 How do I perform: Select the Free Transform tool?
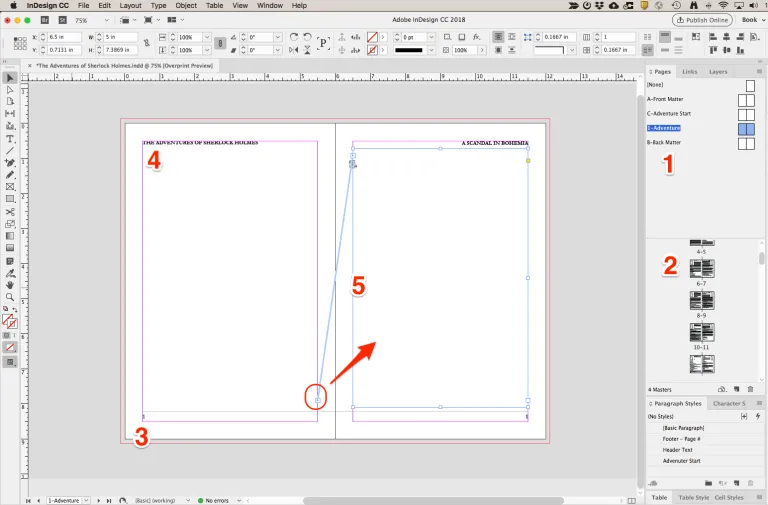[x=10, y=224]
